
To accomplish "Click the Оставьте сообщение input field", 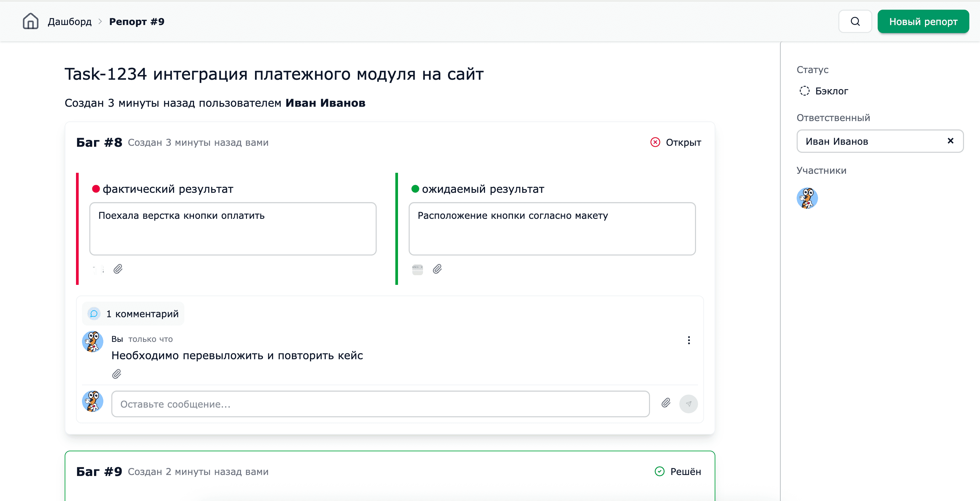I will click(x=380, y=404).
